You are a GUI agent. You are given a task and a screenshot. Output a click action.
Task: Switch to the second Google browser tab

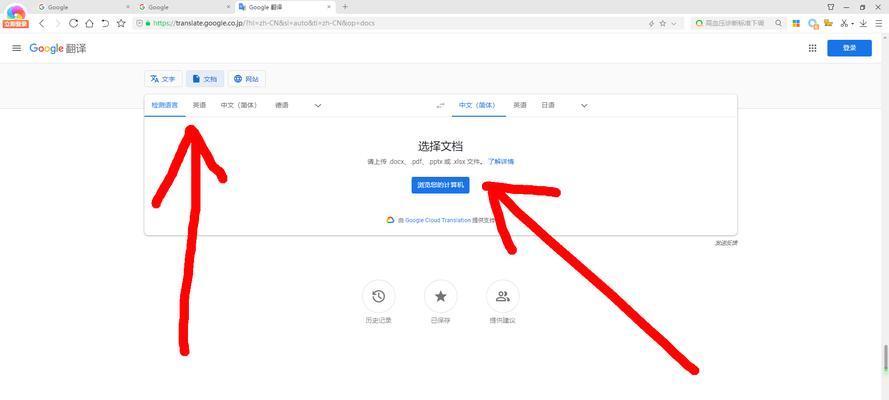pyautogui.click(x=183, y=7)
